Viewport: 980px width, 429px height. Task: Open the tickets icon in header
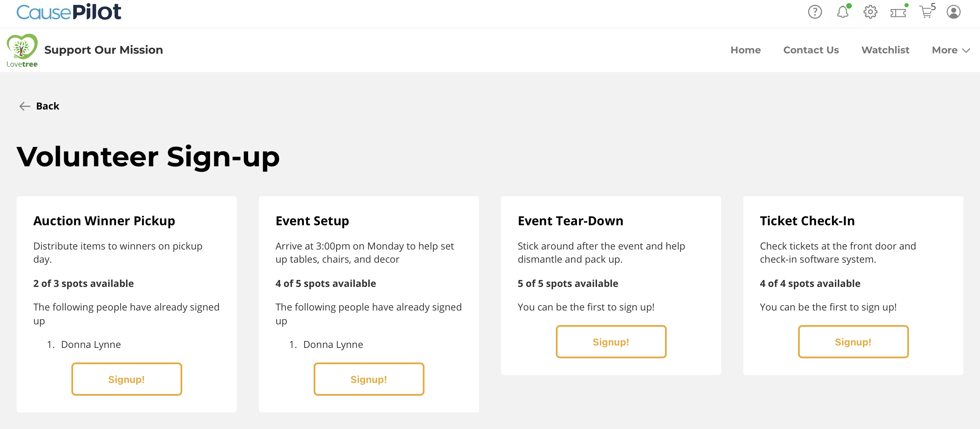pos(898,13)
